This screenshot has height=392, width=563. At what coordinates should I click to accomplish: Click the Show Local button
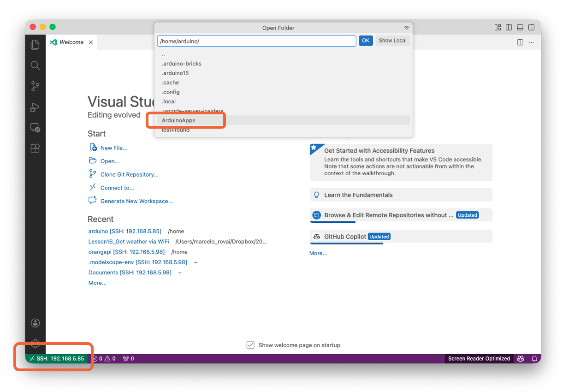(392, 41)
